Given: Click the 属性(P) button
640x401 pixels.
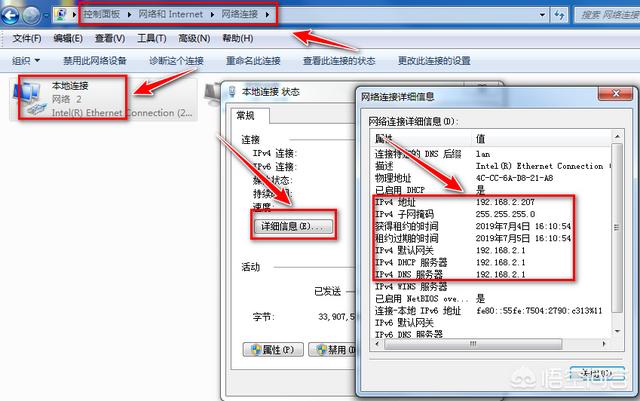Looking at the screenshot, I should [x=273, y=350].
